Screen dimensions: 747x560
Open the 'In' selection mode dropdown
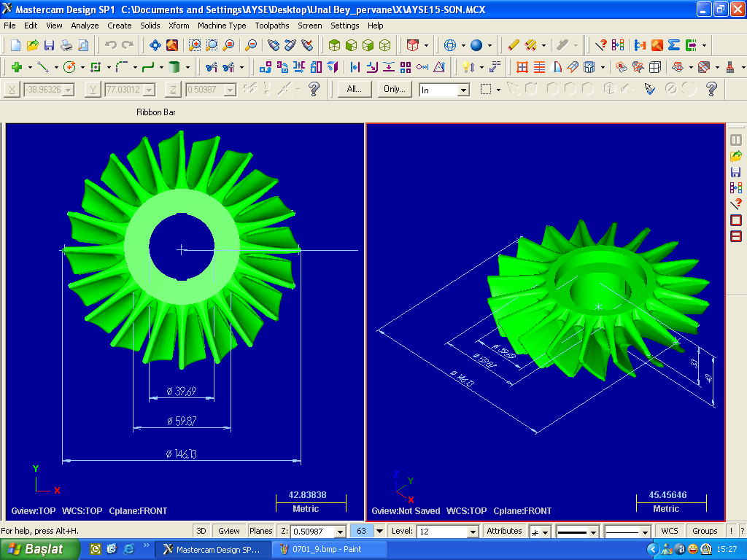(x=463, y=90)
